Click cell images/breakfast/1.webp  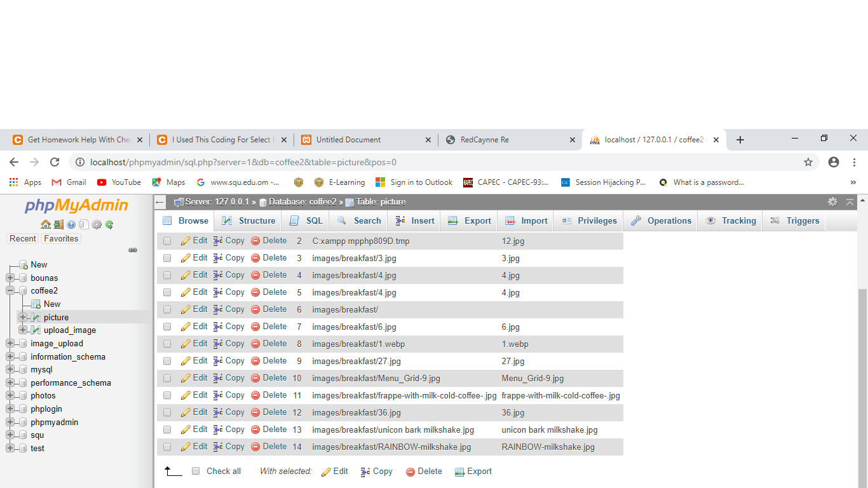(358, 344)
